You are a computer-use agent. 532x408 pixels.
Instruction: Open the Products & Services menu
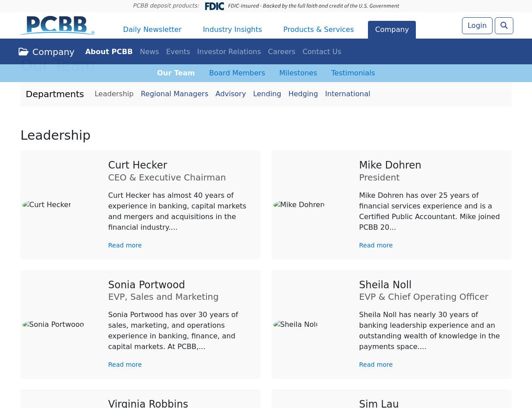[x=318, y=30]
